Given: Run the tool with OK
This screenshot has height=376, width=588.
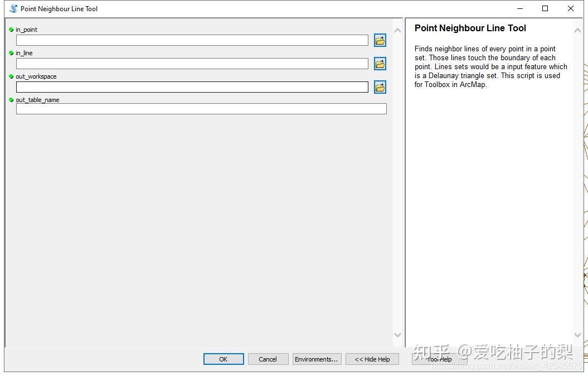Looking at the screenshot, I should (x=223, y=359).
